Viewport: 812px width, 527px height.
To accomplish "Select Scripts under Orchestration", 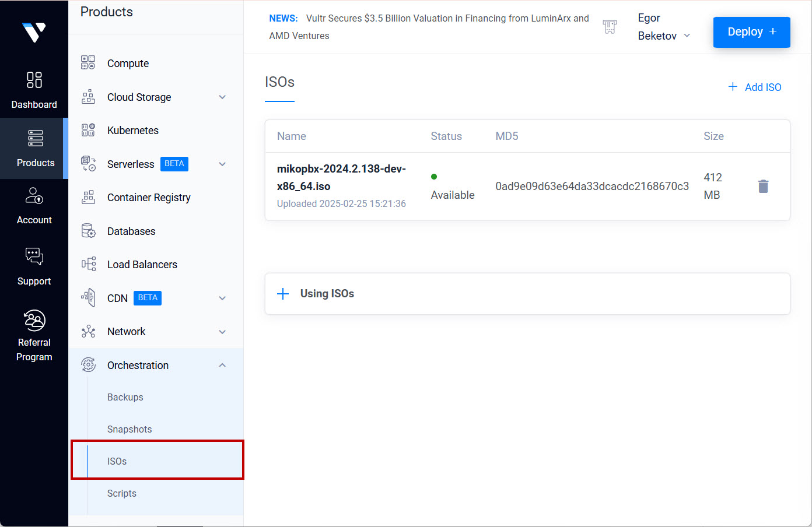I will click(x=122, y=494).
